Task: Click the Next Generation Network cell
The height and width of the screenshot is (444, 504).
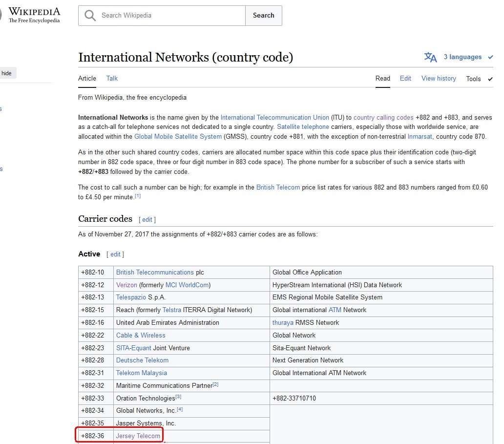Action: tap(381, 360)
